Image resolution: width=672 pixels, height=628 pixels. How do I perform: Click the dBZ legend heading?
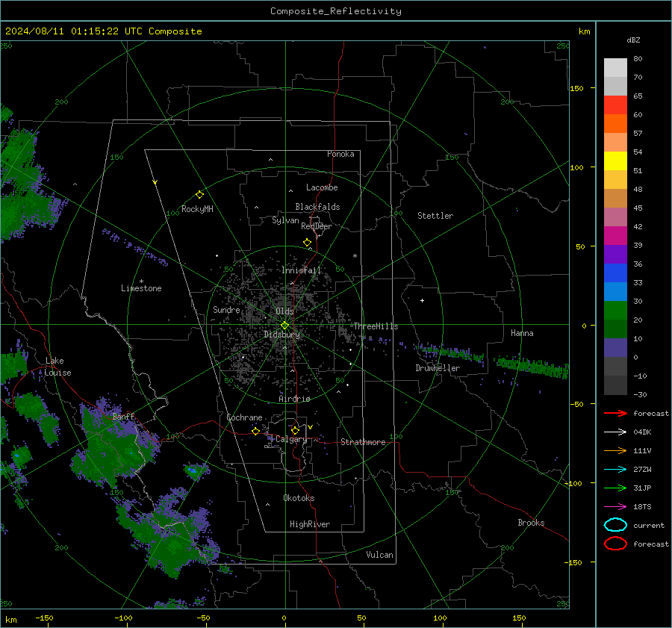[x=633, y=40]
